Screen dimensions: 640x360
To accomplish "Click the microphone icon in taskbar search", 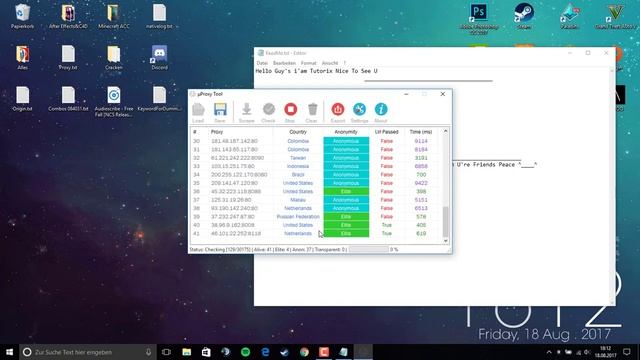I will (148, 352).
